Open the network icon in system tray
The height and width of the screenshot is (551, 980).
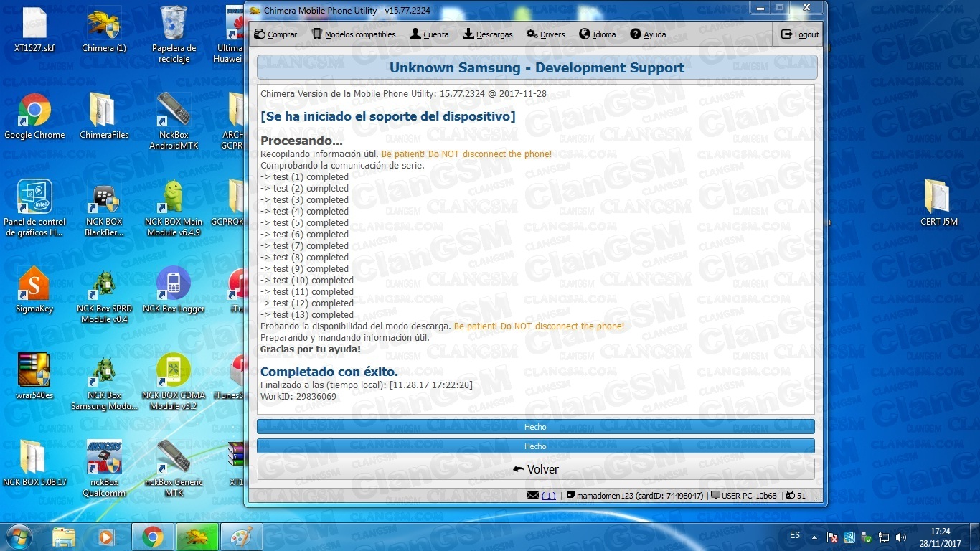click(884, 537)
